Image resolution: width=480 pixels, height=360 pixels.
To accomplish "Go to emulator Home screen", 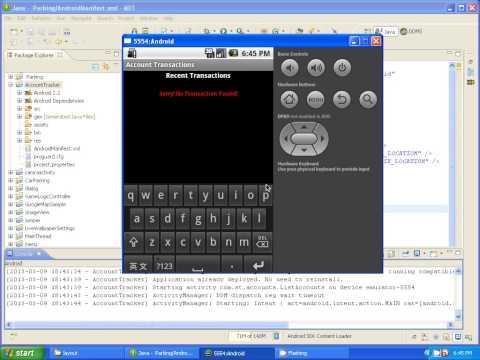I will pyautogui.click(x=289, y=99).
